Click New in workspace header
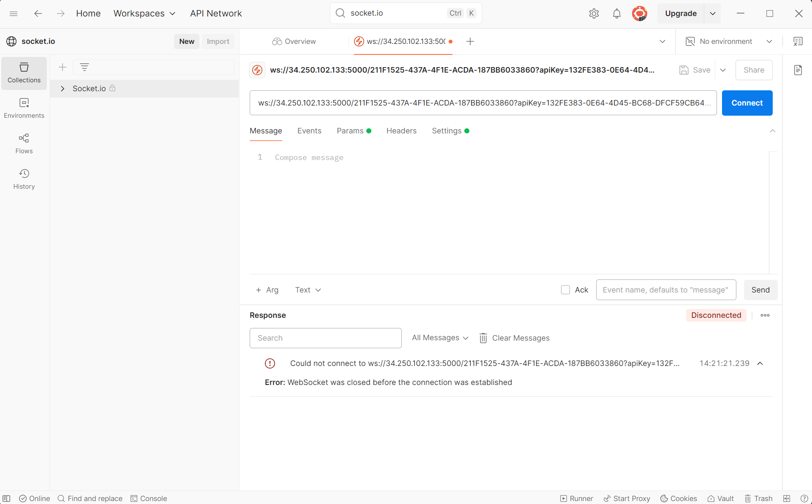The width and height of the screenshot is (812, 504). 187,41
